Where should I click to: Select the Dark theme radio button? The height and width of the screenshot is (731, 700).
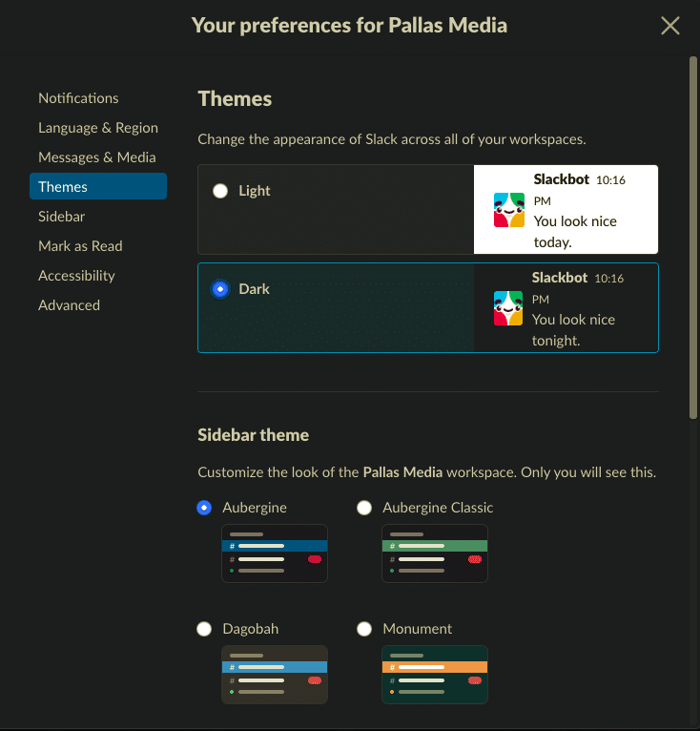point(221,289)
